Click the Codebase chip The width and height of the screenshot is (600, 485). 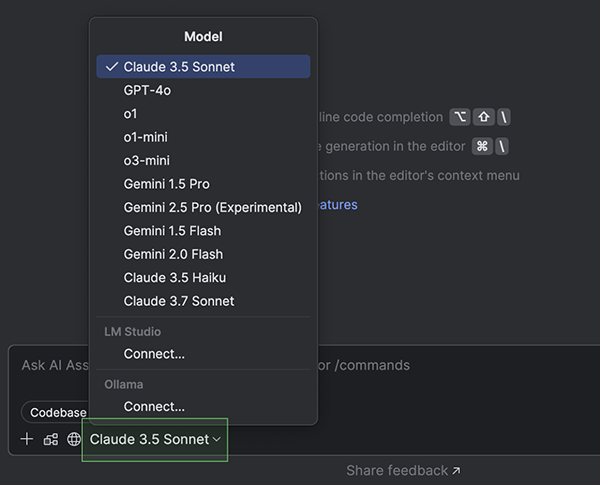coord(56,412)
